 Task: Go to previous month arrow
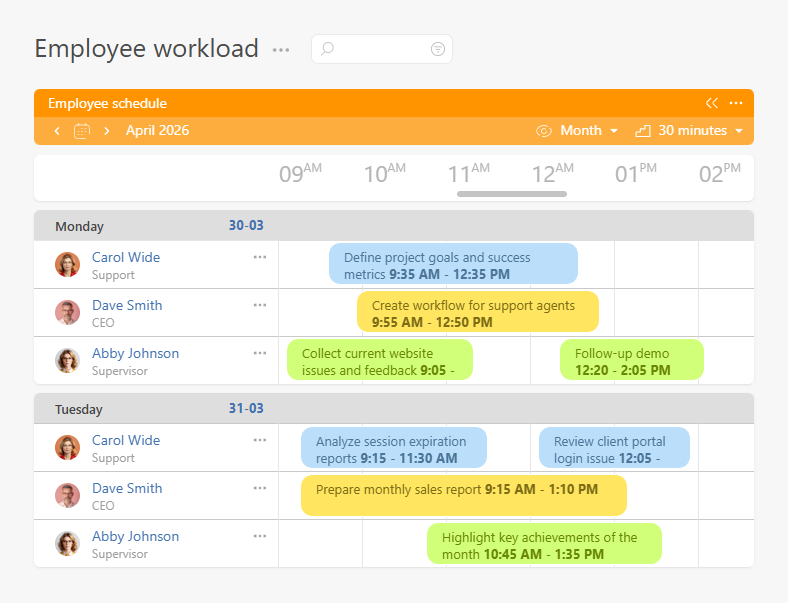pos(57,131)
